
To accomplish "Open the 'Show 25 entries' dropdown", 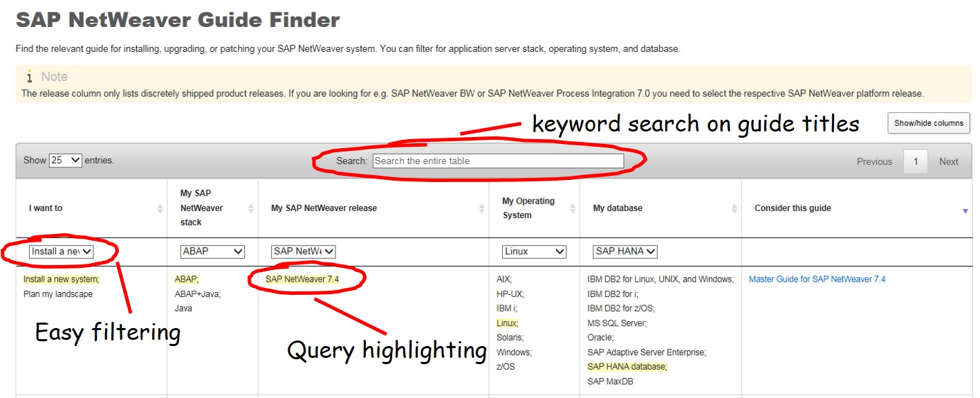I will coord(66,161).
